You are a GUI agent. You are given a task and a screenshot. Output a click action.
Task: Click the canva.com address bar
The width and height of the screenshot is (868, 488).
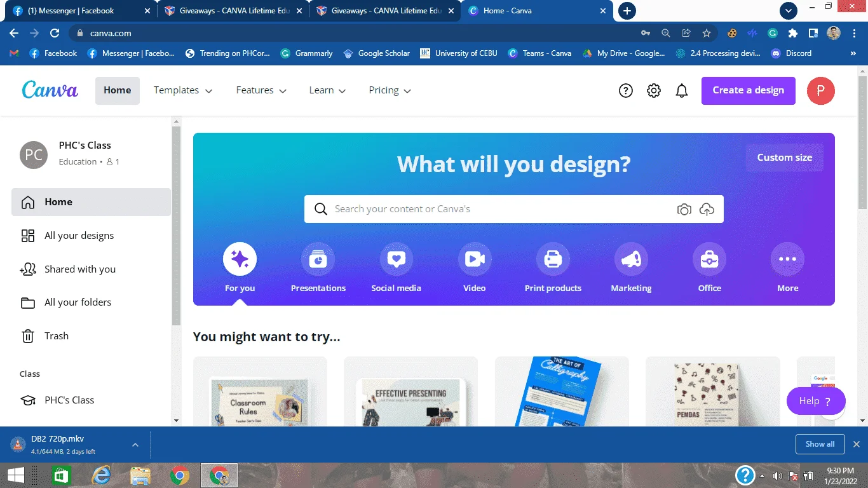tap(356, 33)
